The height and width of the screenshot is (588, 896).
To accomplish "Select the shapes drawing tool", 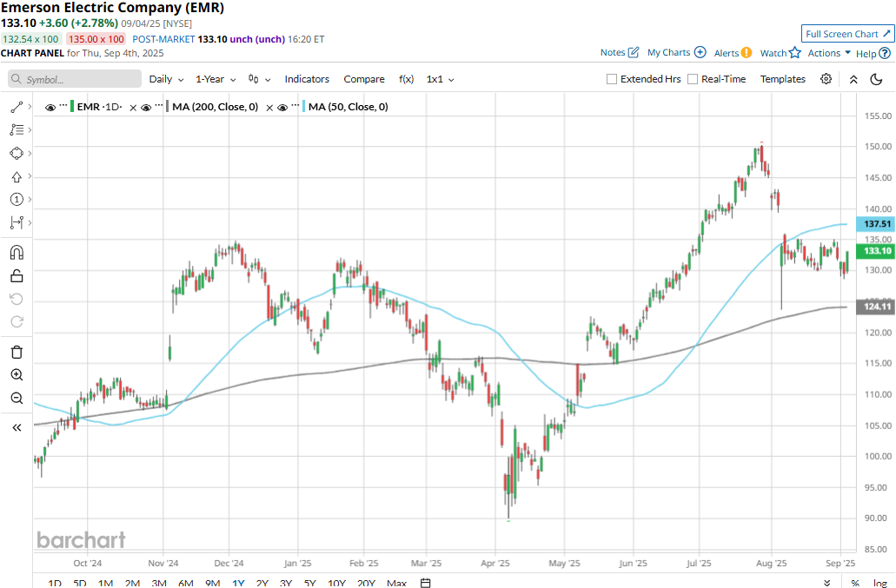I will (x=17, y=153).
